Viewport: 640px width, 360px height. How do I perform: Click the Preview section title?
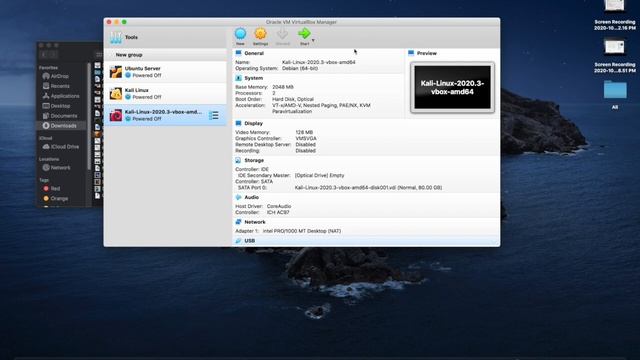(x=427, y=53)
